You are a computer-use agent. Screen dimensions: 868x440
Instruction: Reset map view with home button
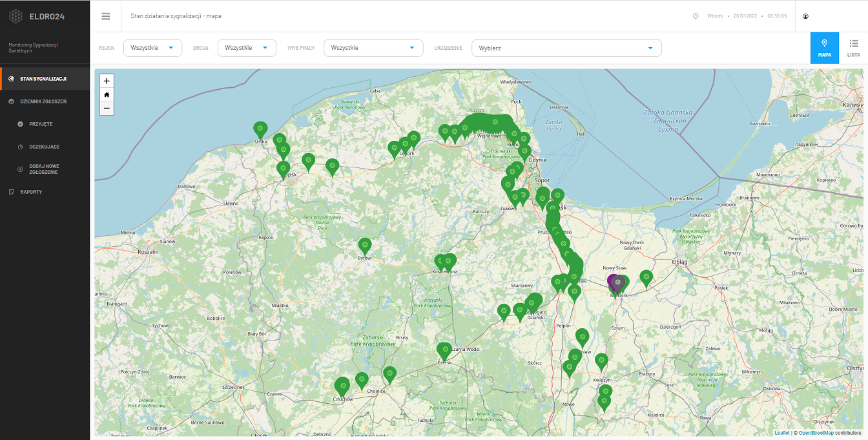(x=107, y=94)
